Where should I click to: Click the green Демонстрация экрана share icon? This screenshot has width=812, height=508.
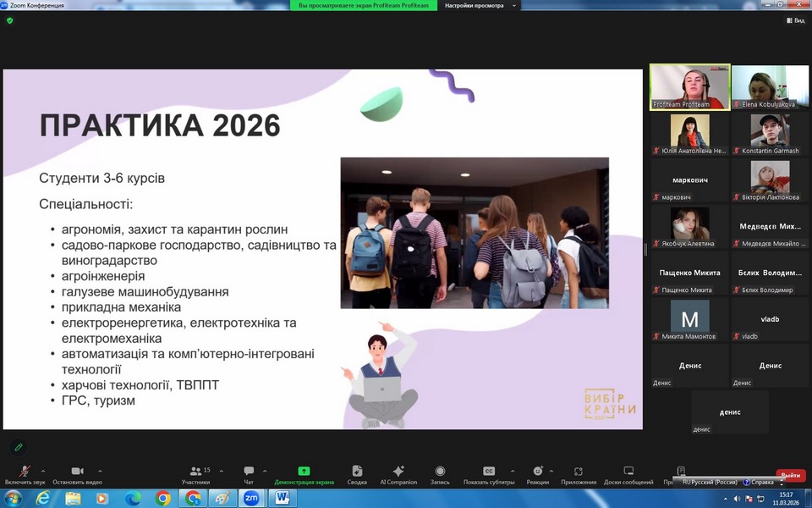(x=304, y=472)
